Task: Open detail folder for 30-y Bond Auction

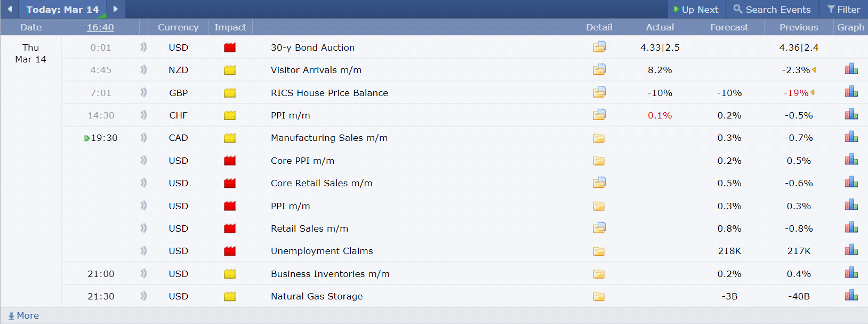Action: [599, 47]
